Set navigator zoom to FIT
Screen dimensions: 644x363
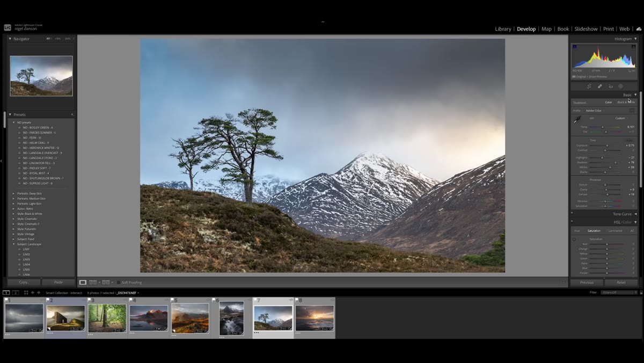pos(48,39)
